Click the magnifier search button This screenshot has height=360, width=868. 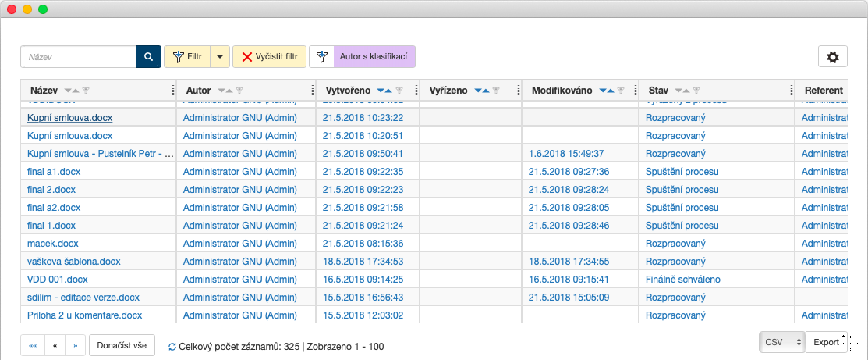tap(147, 57)
